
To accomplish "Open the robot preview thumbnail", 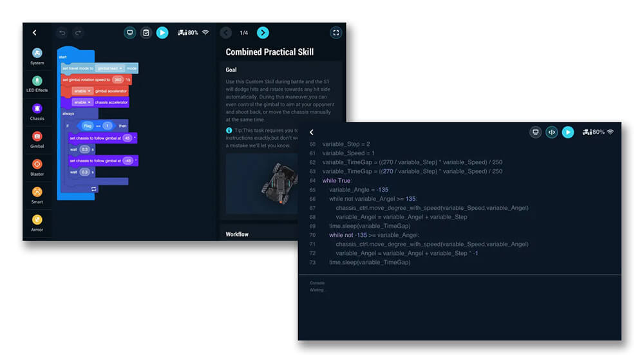I will tap(261, 183).
